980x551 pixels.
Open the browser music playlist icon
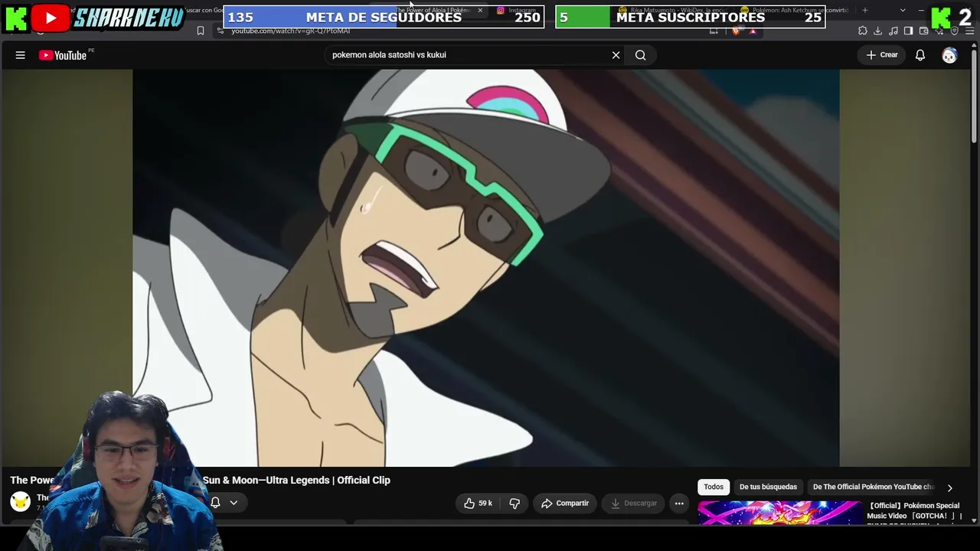click(893, 31)
